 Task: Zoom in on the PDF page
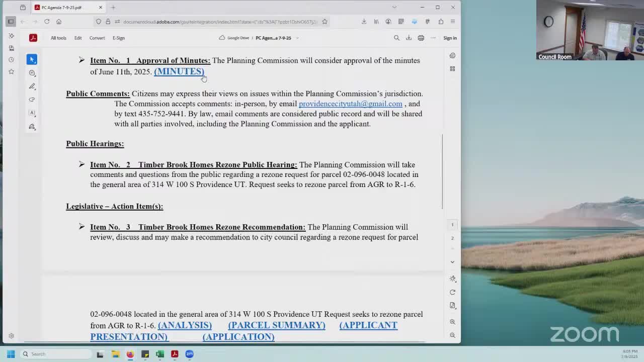pos(452,322)
